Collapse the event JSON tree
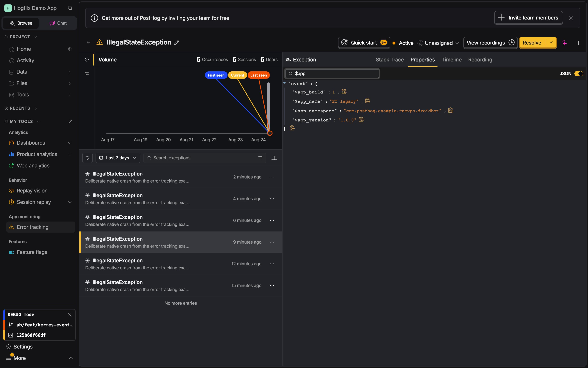Image resolution: width=588 pixels, height=368 pixels. point(284,83)
